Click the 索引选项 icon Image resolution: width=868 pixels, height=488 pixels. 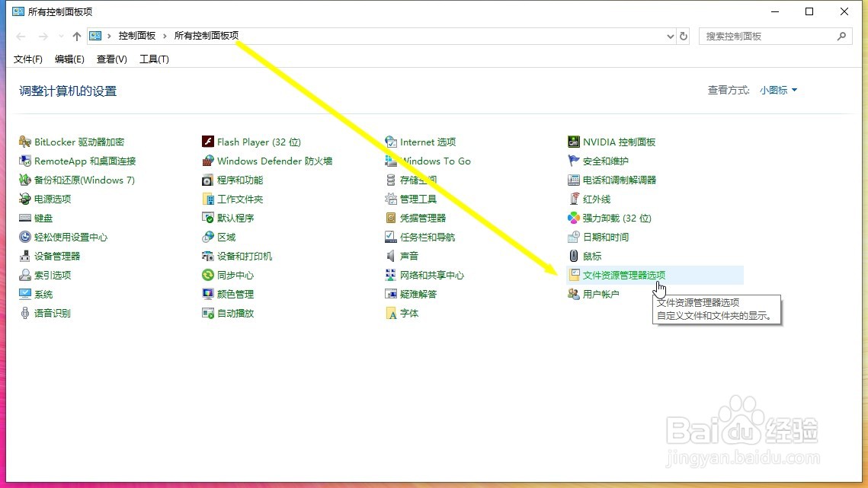25,275
